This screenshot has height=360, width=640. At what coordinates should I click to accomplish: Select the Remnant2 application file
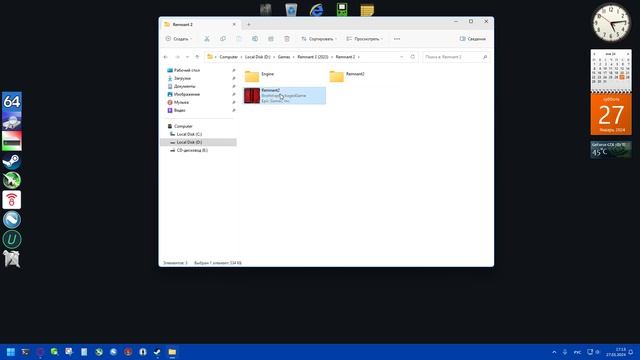(284, 96)
